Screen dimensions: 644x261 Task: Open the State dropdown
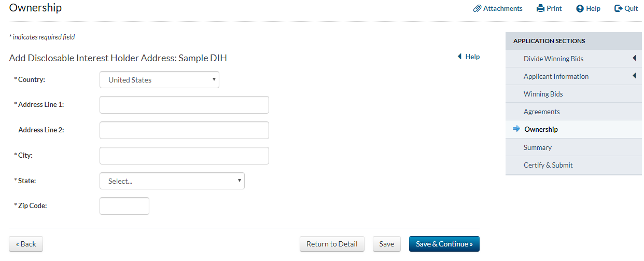pos(172,181)
